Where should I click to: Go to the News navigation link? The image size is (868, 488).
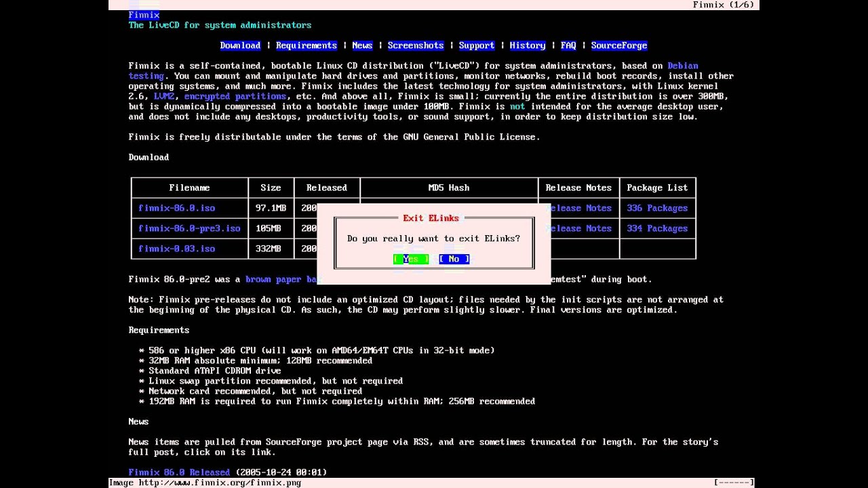[x=362, y=45]
